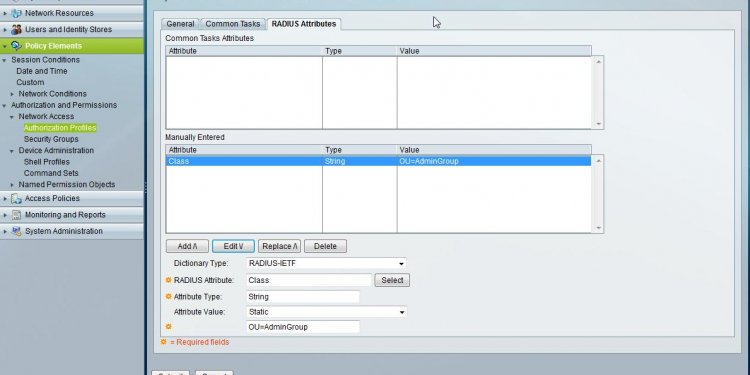The width and height of the screenshot is (750, 375).
Task: Open Custom session conditions
Action: 30,83
